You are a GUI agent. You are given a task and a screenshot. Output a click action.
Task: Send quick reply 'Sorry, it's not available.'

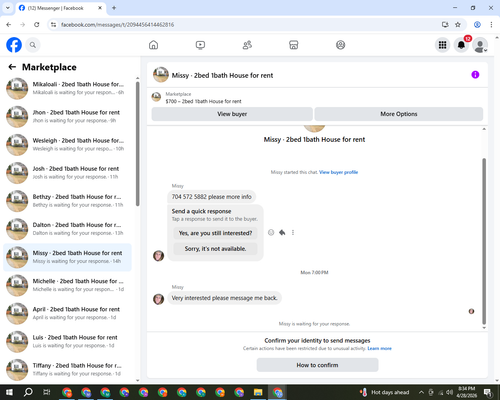[x=215, y=249]
